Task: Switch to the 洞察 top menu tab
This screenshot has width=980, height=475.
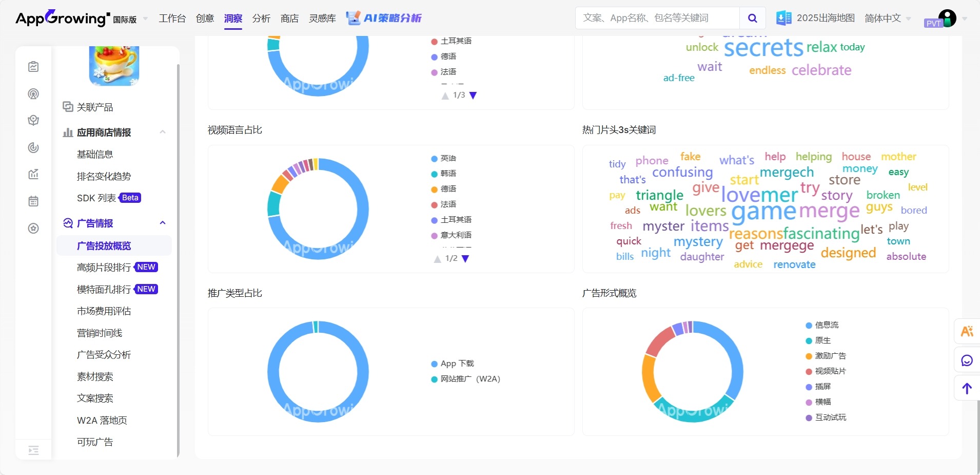Action: [233, 18]
